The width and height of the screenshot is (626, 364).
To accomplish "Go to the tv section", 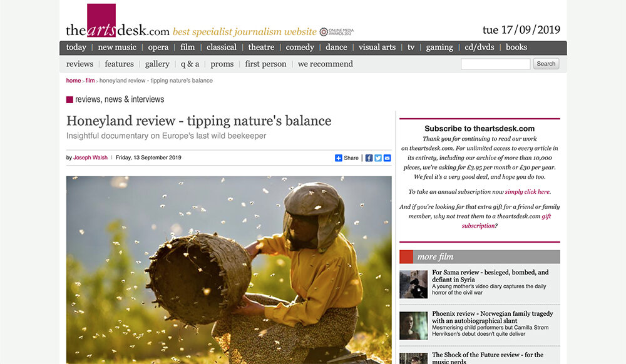I will tap(411, 48).
